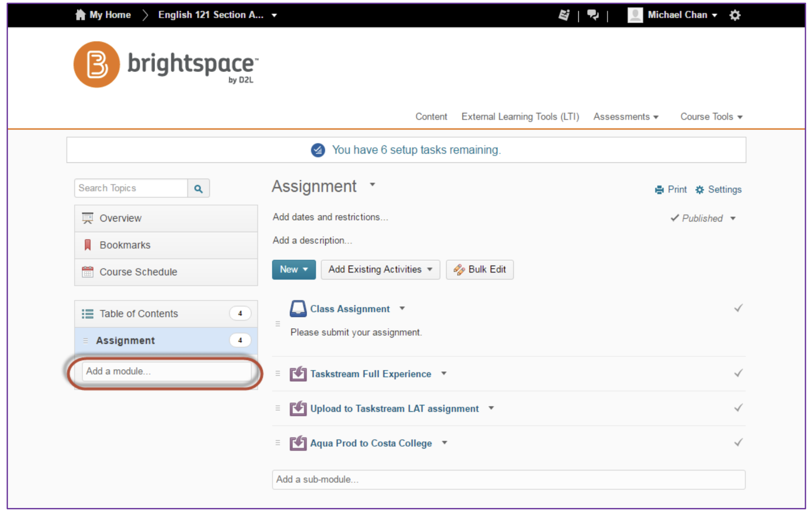Click drag handle beside Aqua Prod to Costa College

278,443
